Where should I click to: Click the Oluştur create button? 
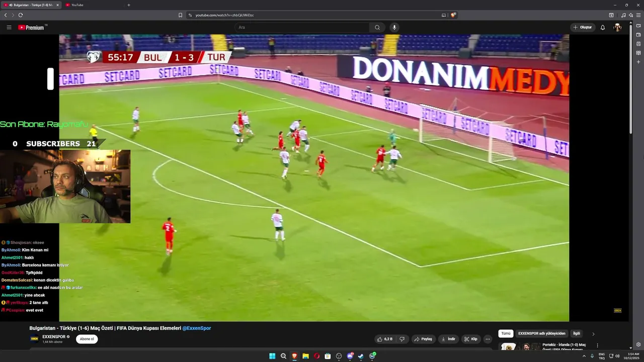(x=583, y=28)
